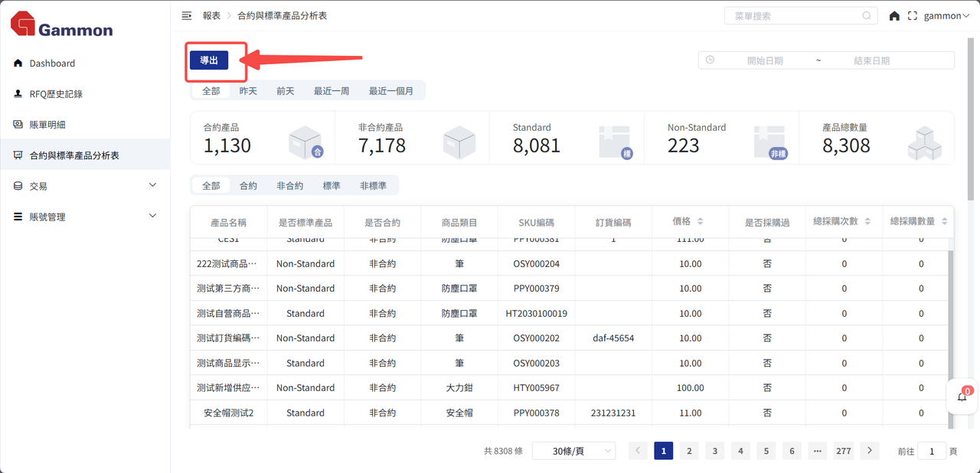The height and width of the screenshot is (473, 980).
Task: Collapse sidebar with the menu fold icon
Action: click(186, 15)
